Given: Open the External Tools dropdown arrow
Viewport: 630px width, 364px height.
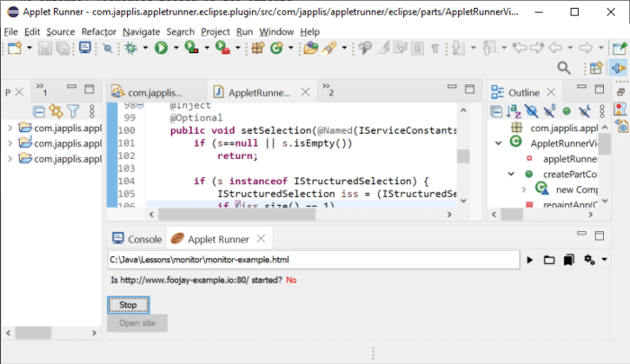Looking at the screenshot, I should [x=238, y=48].
